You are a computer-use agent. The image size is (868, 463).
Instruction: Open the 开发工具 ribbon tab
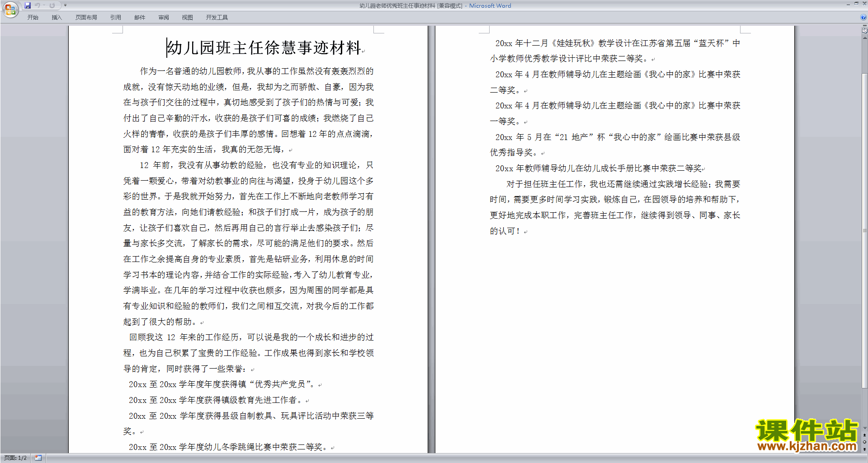pyautogui.click(x=217, y=18)
